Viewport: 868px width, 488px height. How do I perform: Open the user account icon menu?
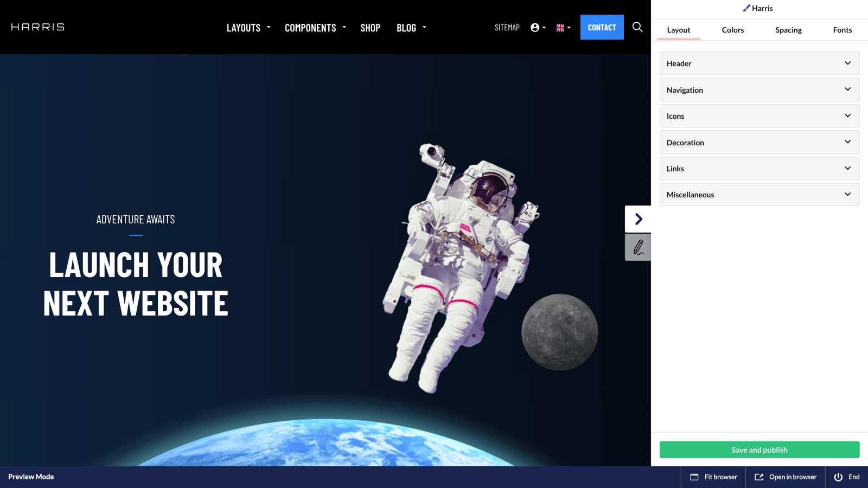(x=537, y=28)
